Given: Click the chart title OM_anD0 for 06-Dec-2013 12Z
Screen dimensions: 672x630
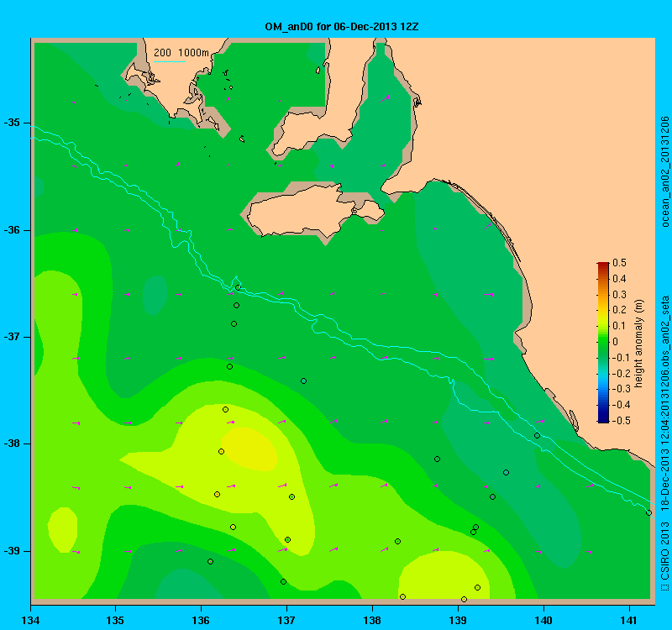Looking at the screenshot, I should pyautogui.click(x=342, y=27).
